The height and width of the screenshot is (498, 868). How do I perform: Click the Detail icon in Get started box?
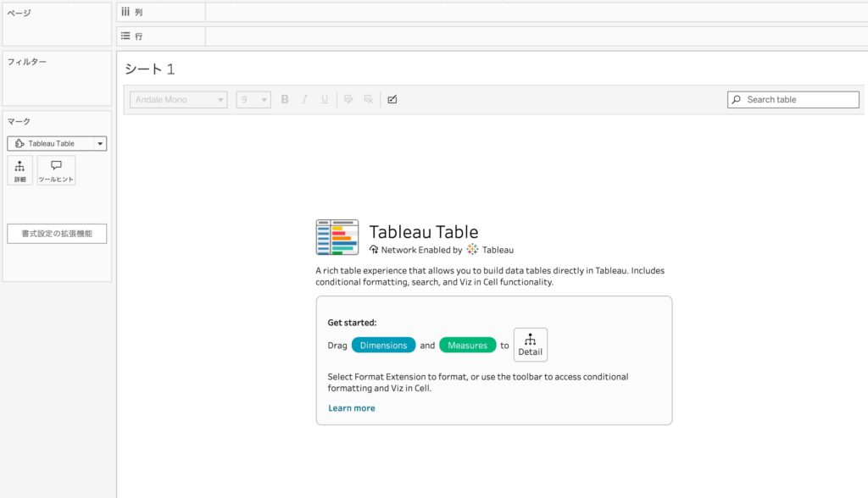[x=530, y=345]
